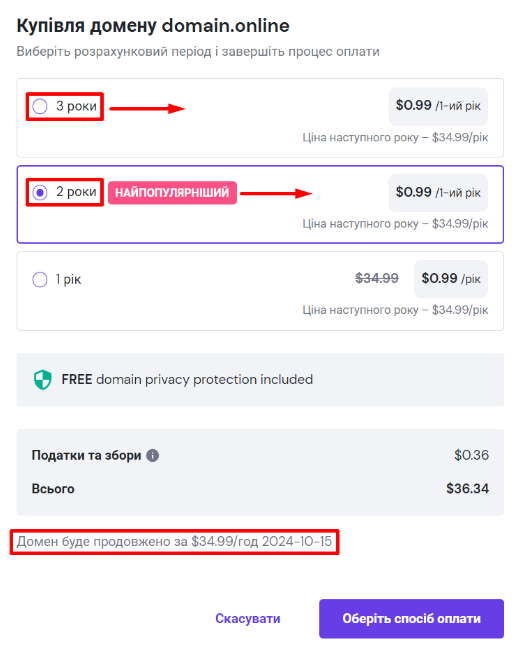Click the red arrow after НАЙПОПУЛЯРНІШИЙ badge
519x653 pixels.
[x=276, y=193]
